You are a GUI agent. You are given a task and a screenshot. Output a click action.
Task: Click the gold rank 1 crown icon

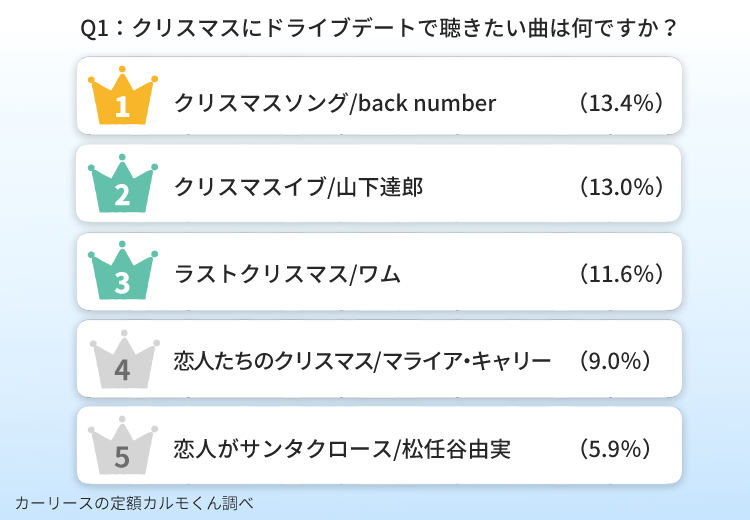tap(123, 95)
